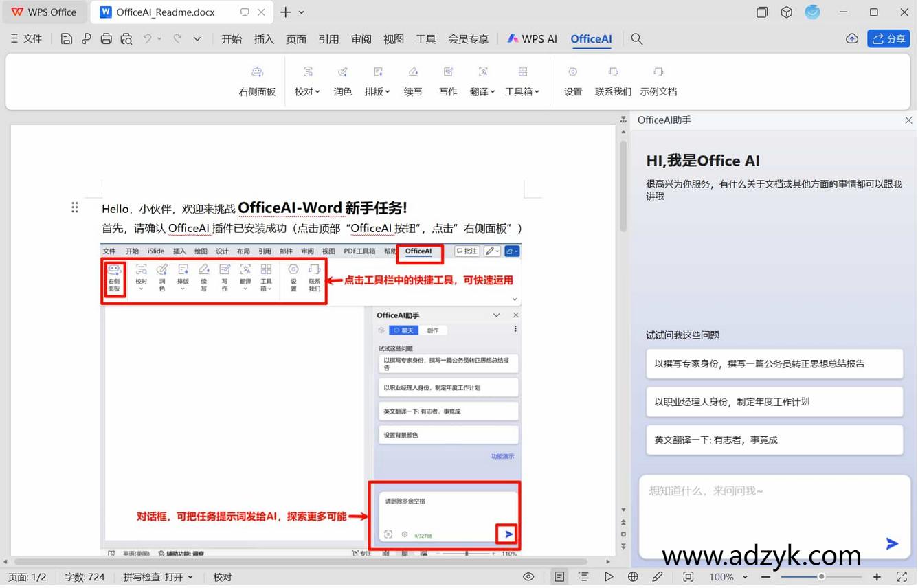This screenshot has width=918, height=588.
Task: Enter full screen via status bar icon
Action: pos(902,576)
